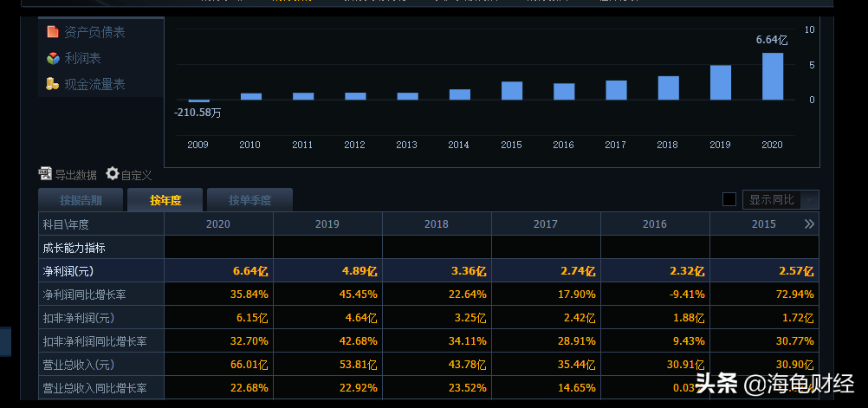Click the 2018 column header
Image resolution: width=868 pixels, height=408 pixels.
pos(437,224)
